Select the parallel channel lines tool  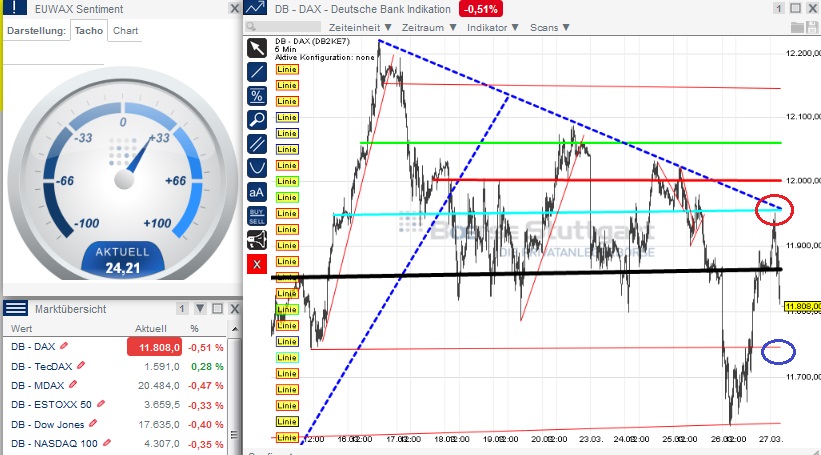[x=257, y=144]
